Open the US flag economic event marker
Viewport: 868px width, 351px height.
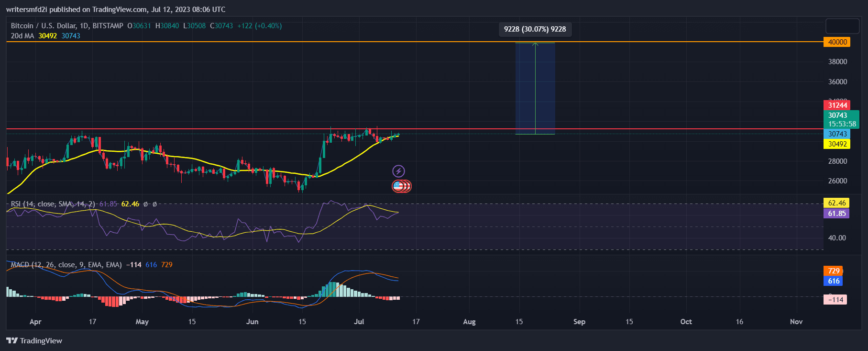point(398,186)
